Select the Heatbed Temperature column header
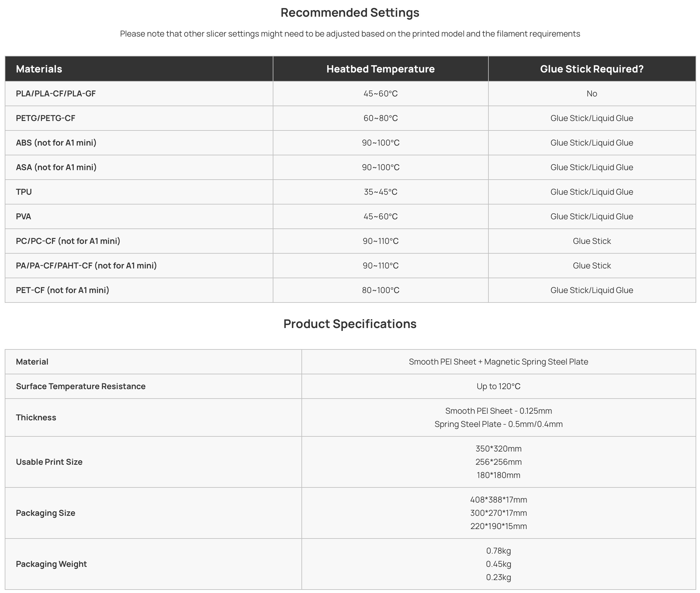Screen dimensions: 700x593 coord(381,69)
